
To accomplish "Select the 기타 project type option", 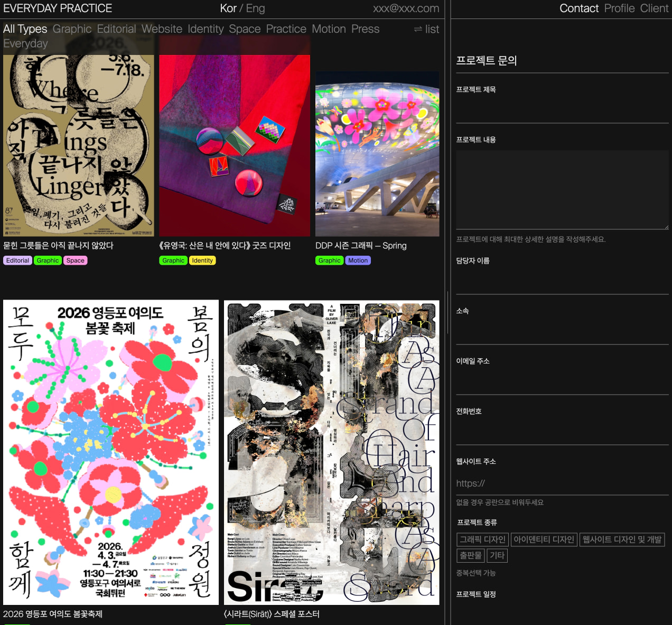I will pyautogui.click(x=497, y=555).
